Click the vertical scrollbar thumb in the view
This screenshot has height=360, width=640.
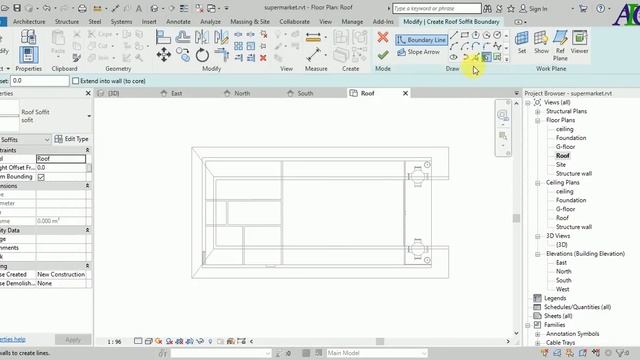coord(516,218)
